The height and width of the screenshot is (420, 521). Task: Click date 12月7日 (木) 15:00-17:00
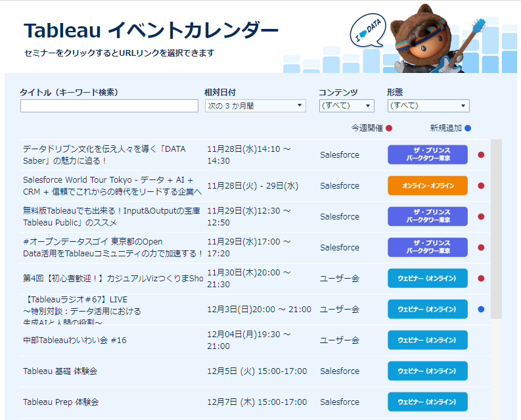point(257,402)
